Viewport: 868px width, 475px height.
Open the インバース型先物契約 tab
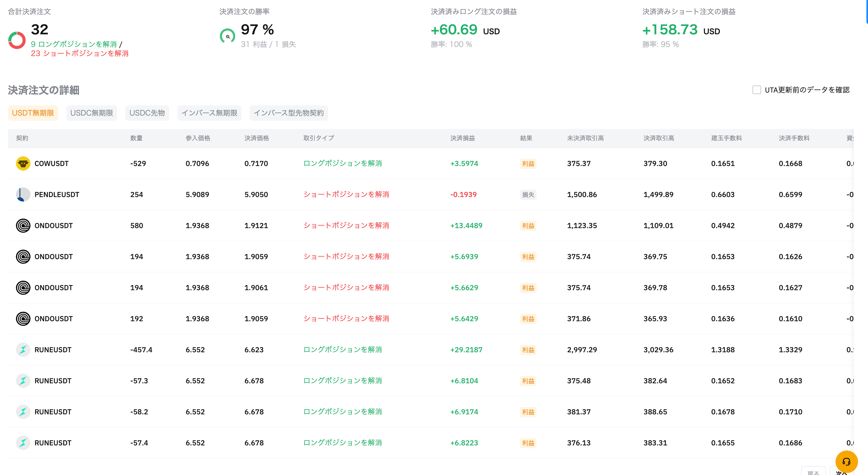288,113
